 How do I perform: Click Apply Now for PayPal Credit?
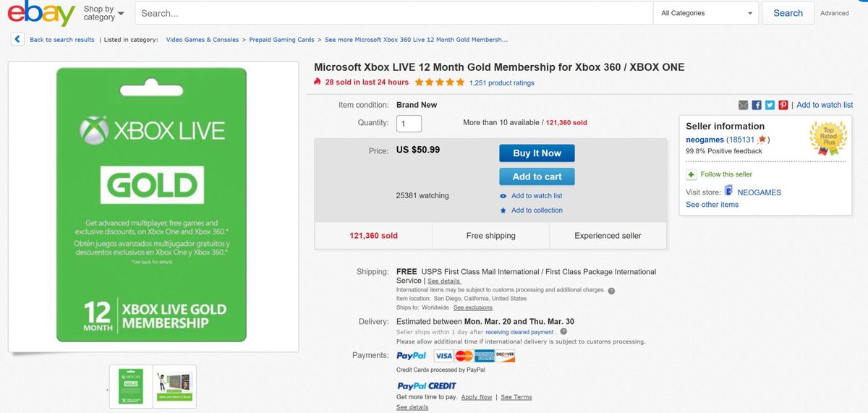pyautogui.click(x=476, y=397)
